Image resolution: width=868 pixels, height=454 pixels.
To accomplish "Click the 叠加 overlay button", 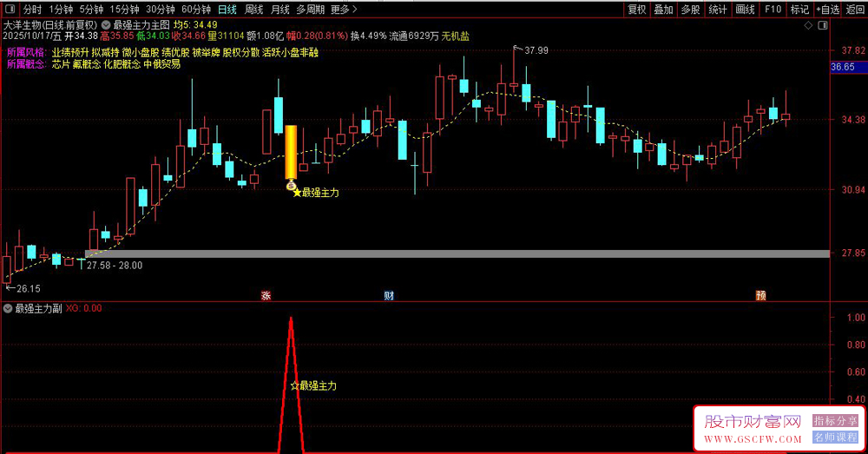I will point(663,9).
